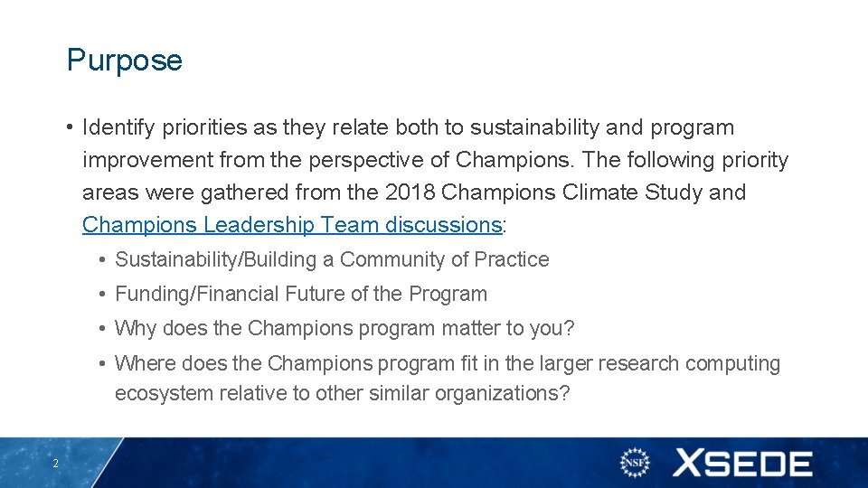Click the 'Sustainability/Building a Community of Practice' text

click(332, 260)
